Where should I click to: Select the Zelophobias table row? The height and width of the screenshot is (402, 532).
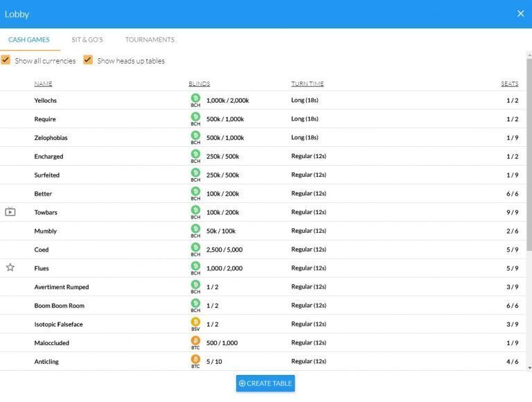coord(51,138)
